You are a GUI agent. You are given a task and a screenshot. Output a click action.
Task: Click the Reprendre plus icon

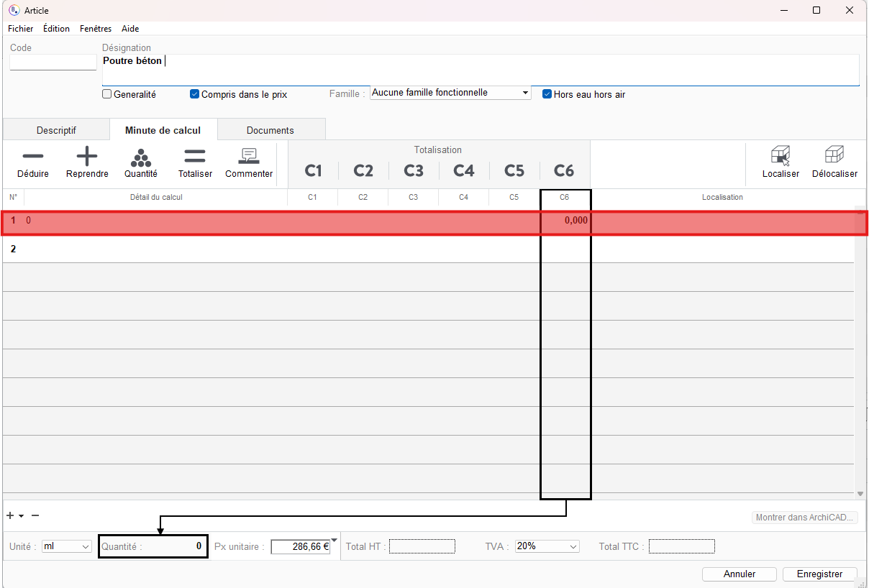tap(87, 157)
